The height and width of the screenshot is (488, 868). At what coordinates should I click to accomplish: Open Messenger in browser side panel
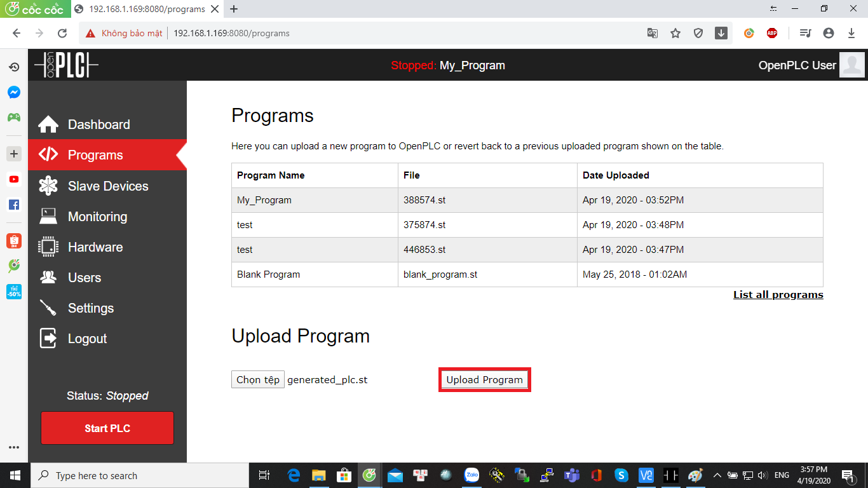coord(14,92)
